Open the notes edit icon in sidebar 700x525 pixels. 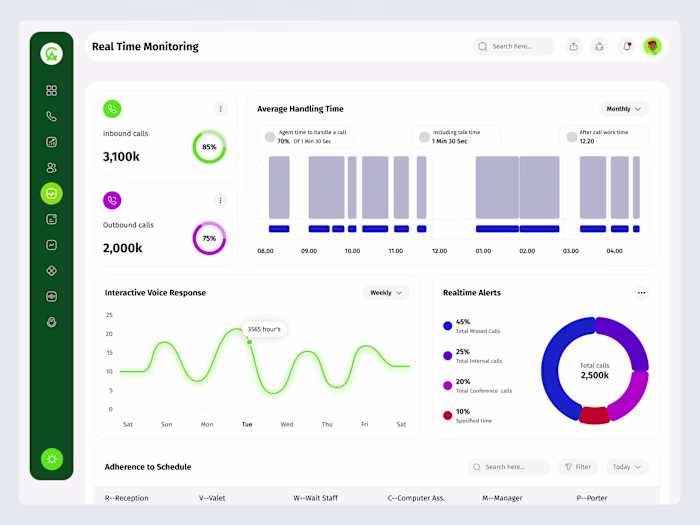pyautogui.click(x=51, y=219)
